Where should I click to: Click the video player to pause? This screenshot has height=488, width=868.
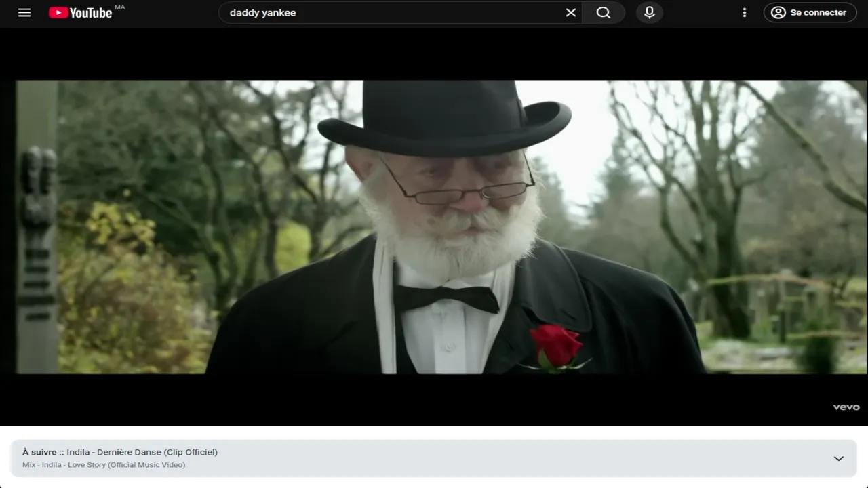(434, 227)
